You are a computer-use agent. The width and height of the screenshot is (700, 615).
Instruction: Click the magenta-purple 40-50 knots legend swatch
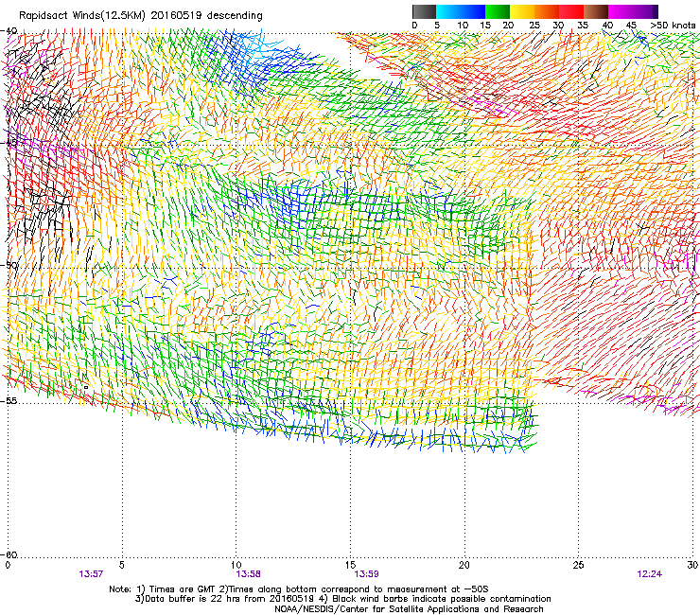(633, 11)
